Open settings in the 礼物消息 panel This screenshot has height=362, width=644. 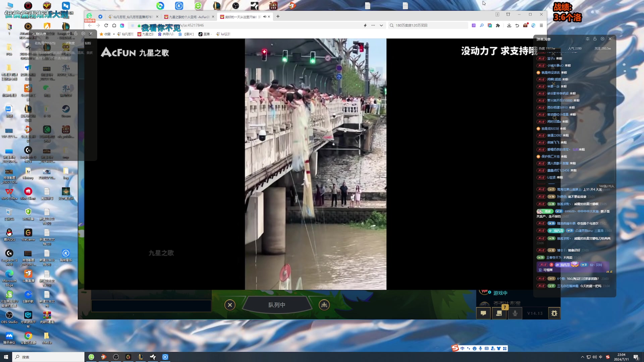(83, 34)
